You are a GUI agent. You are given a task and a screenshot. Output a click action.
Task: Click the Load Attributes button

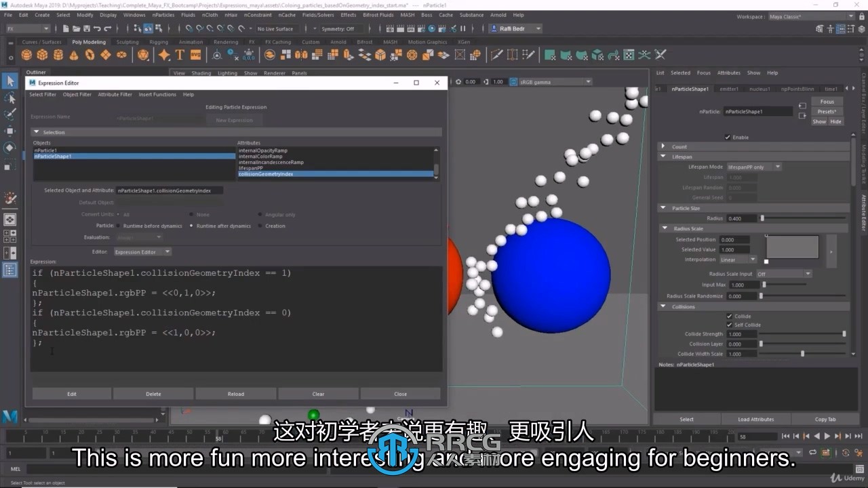pos(756,419)
